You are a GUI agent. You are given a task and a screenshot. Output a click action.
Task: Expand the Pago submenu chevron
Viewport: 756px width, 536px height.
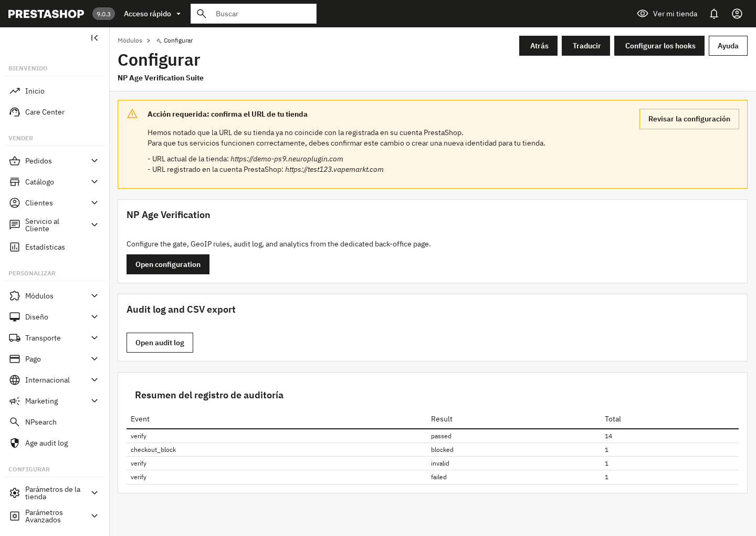94,359
